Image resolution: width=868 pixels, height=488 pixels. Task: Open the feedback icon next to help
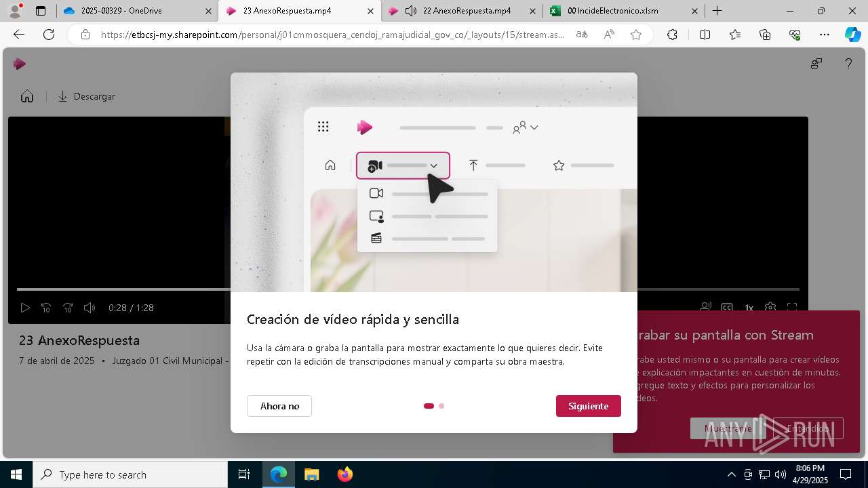[x=816, y=64]
